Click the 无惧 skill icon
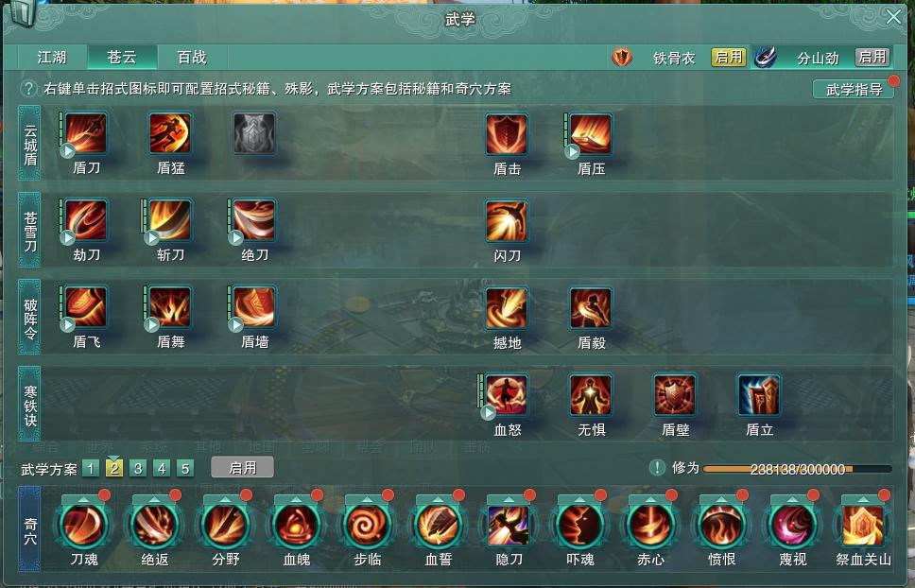Image resolution: width=915 pixels, height=588 pixels. (x=591, y=395)
